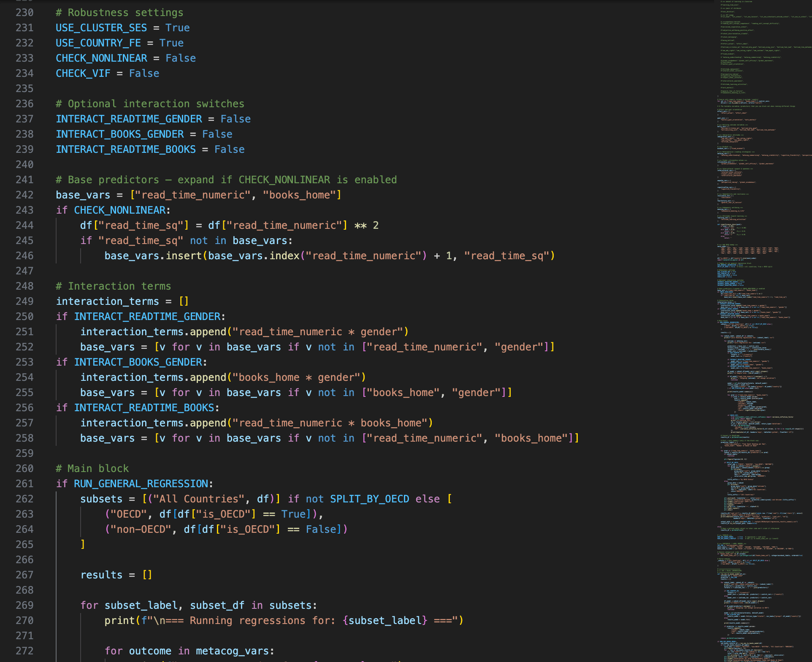Image resolution: width=812 pixels, height=662 pixels.
Task: Click CHECK_NONLINEAR variable on line 233
Action: (101, 58)
